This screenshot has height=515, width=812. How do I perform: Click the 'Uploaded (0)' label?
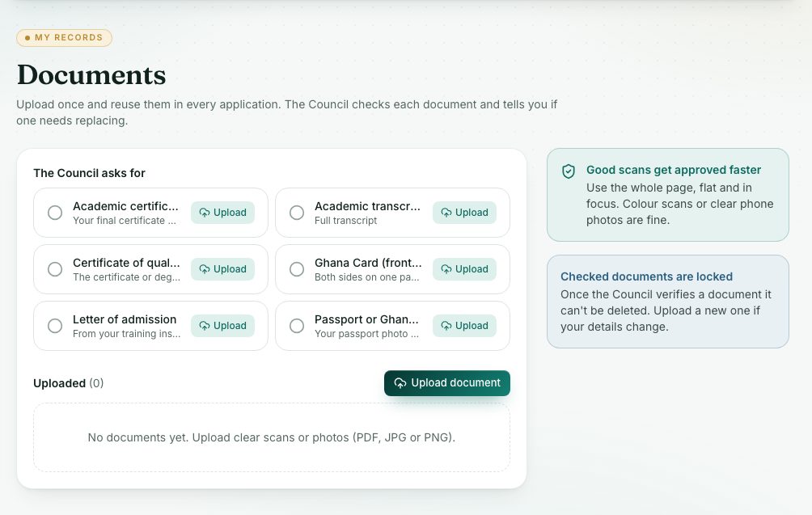pos(69,383)
